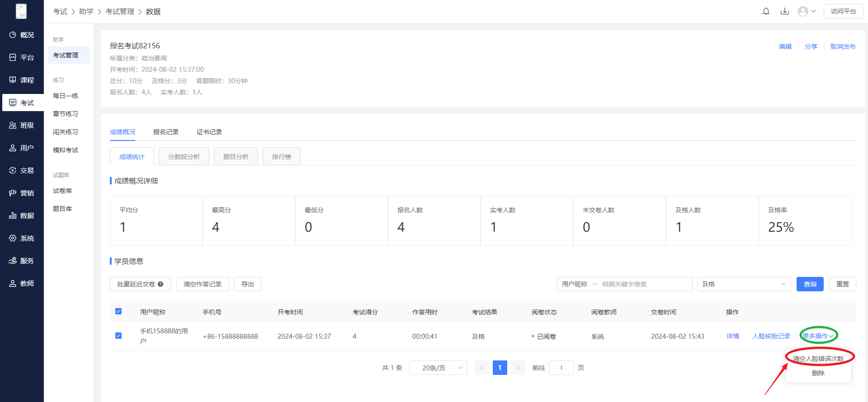868x402 pixels.
Task: Open the 教师 teachers sidebar icon
Action: pos(13,283)
